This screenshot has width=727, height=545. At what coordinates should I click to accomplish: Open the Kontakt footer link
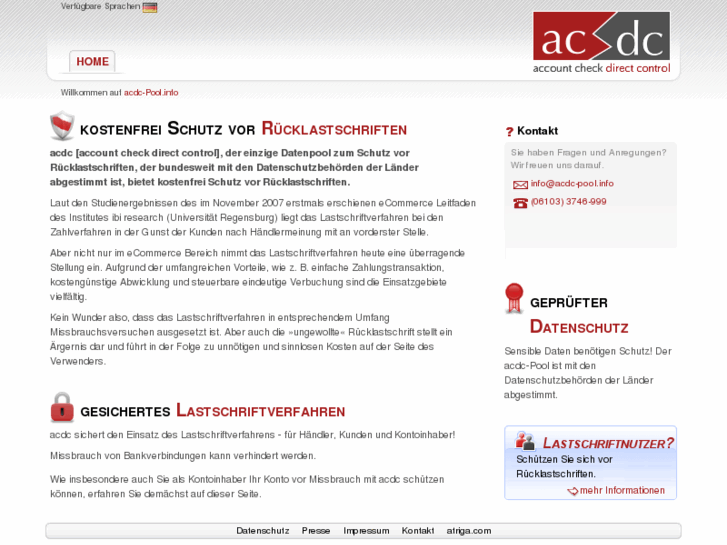pyautogui.click(x=418, y=531)
